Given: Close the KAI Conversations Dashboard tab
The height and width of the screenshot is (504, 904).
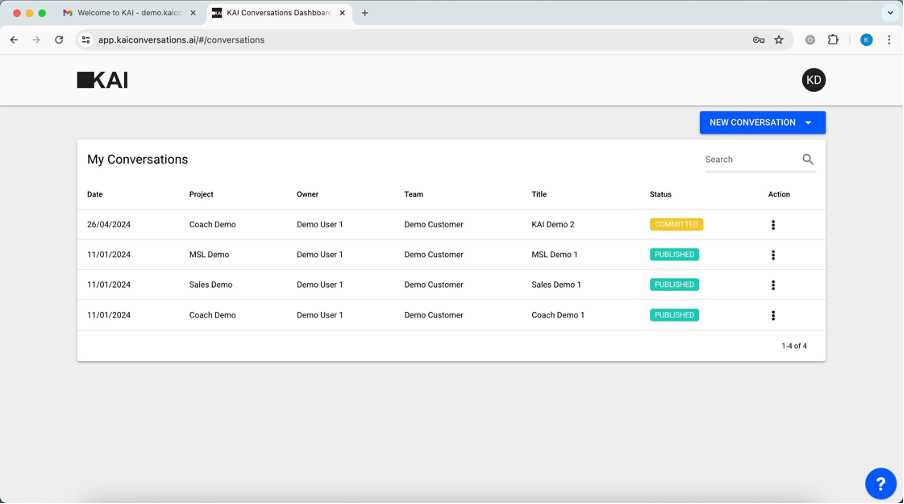Looking at the screenshot, I should pos(342,13).
